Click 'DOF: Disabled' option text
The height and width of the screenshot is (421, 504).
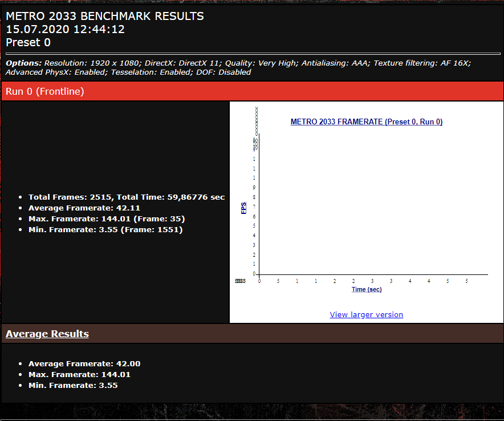point(223,72)
